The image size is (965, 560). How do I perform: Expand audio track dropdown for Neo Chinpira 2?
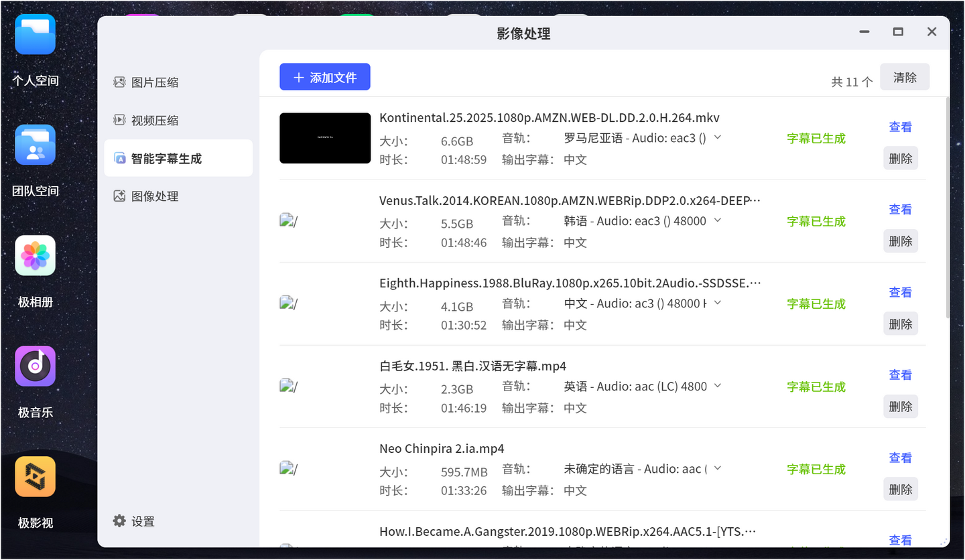tap(717, 468)
